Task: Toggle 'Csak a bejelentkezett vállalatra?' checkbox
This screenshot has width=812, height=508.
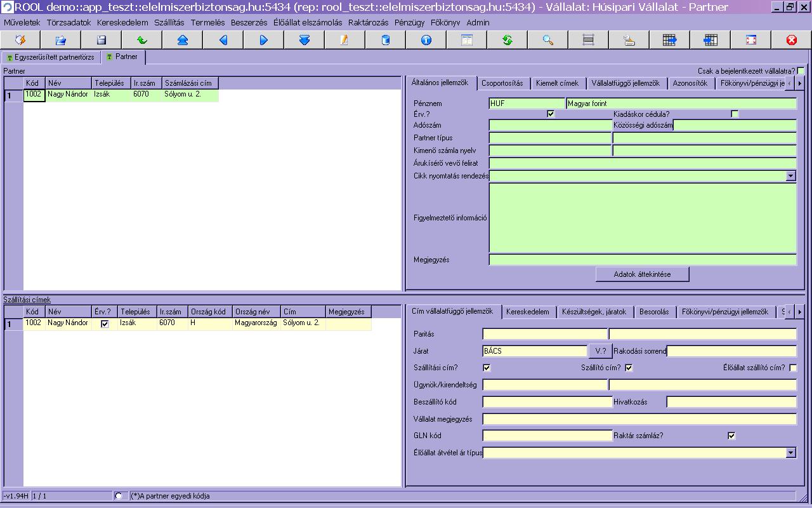Action: [801, 71]
